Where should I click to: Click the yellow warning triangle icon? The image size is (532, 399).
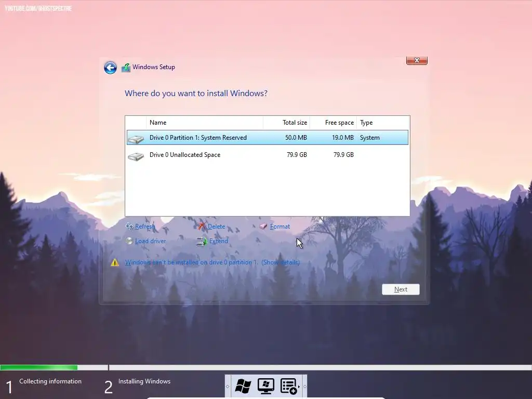pos(115,262)
